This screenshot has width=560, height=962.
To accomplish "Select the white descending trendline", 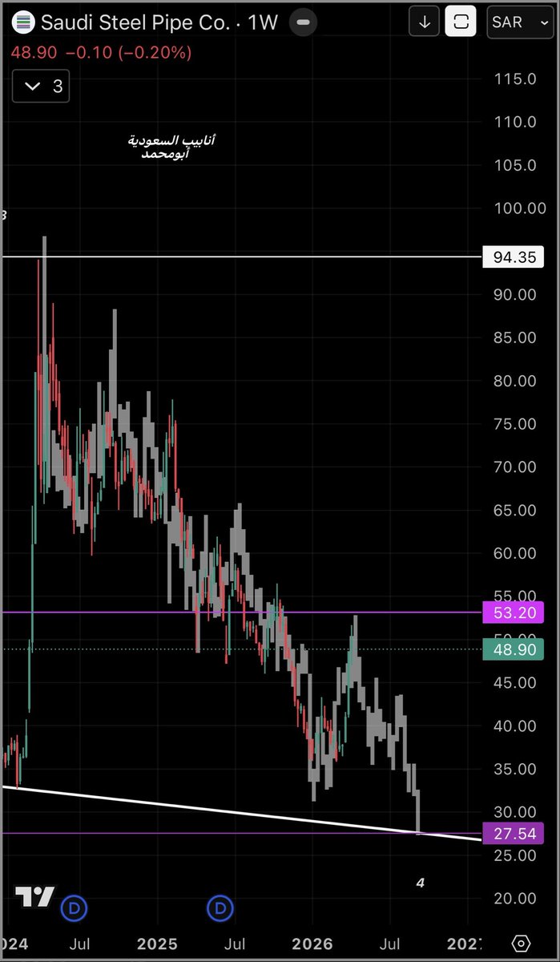I will (x=240, y=813).
